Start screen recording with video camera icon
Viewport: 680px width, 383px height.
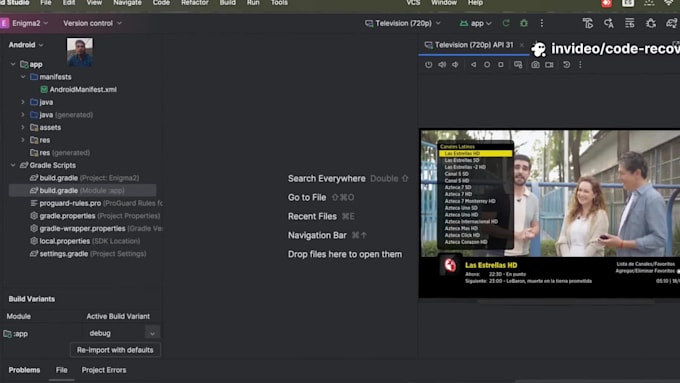pyautogui.click(x=549, y=65)
